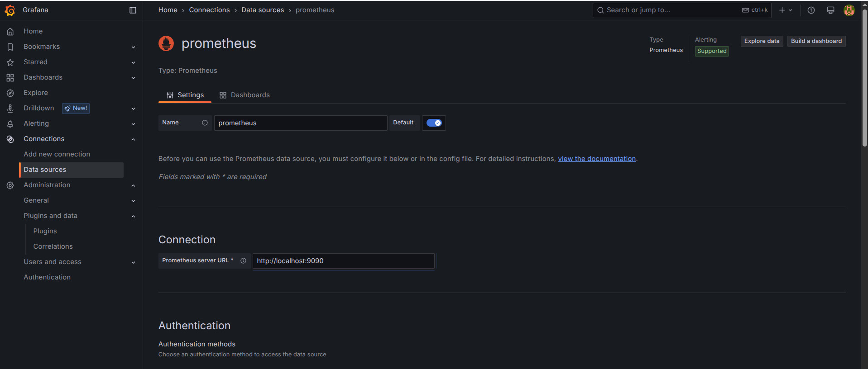868x369 pixels.
Task: Click the Supported alerting badge
Action: (x=712, y=51)
